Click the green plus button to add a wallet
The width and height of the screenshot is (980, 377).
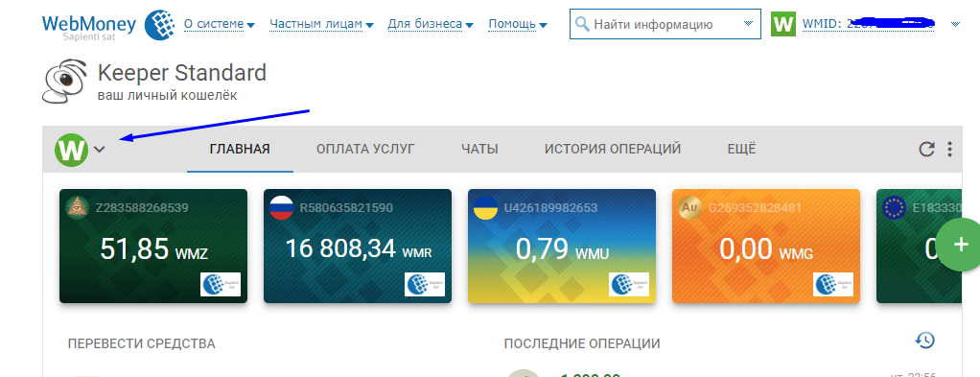[959, 245]
